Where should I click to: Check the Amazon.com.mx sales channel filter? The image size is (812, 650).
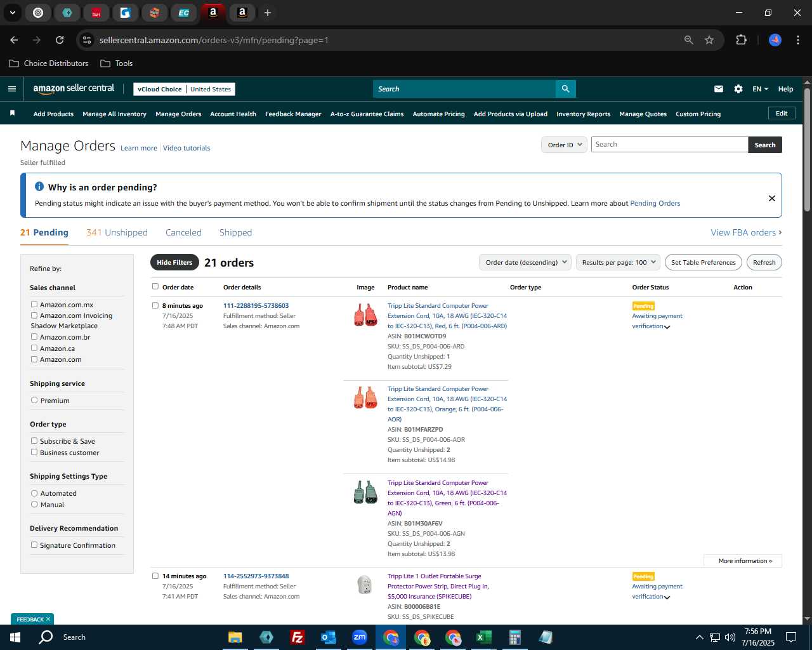[34, 304]
